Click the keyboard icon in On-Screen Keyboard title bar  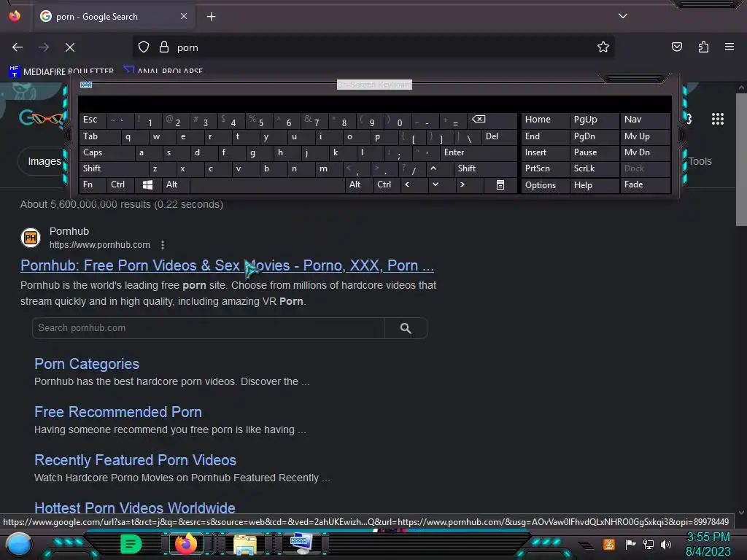86,85
